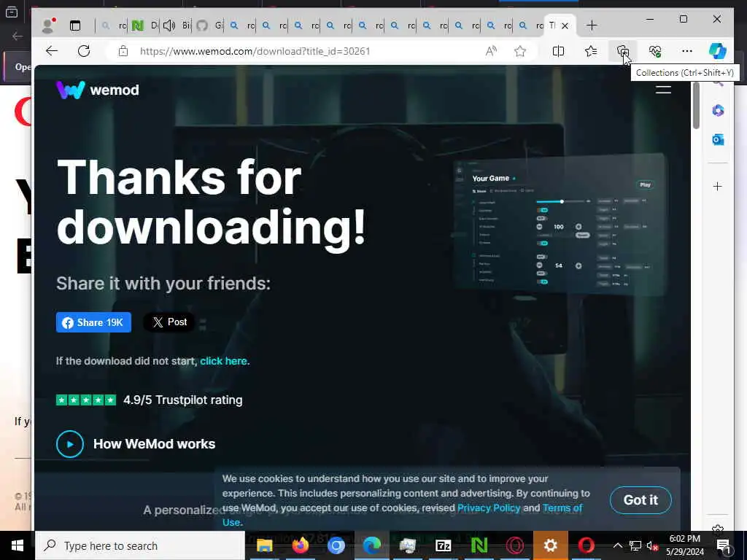Play the How WeMod works video
Screen dimensions: 747x560
(x=69, y=444)
